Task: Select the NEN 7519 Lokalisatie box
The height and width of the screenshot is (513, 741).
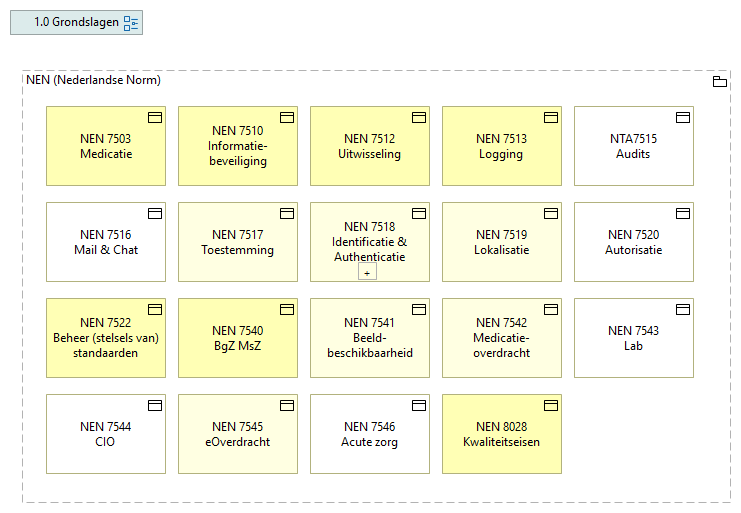Action: 502,243
